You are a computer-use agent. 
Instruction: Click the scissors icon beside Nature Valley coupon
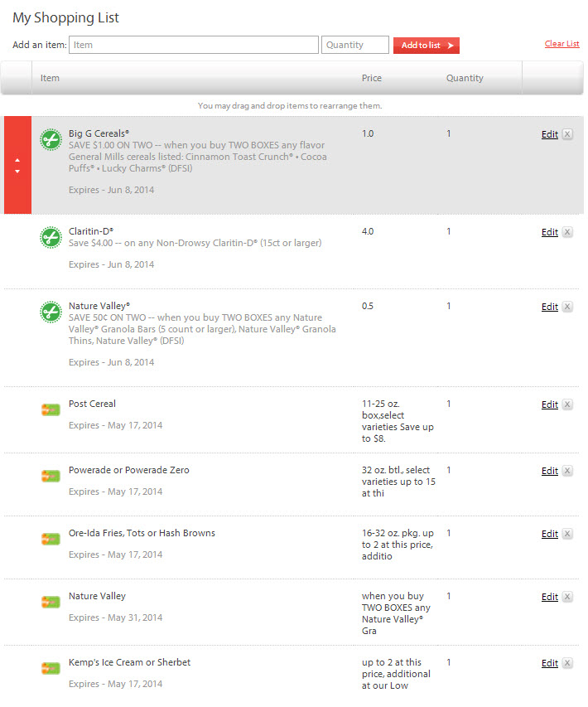[51, 312]
